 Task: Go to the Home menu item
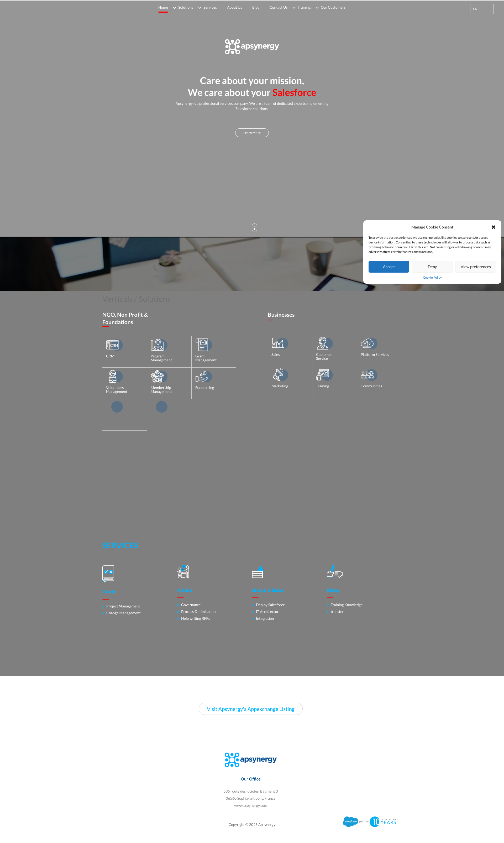click(x=163, y=7)
